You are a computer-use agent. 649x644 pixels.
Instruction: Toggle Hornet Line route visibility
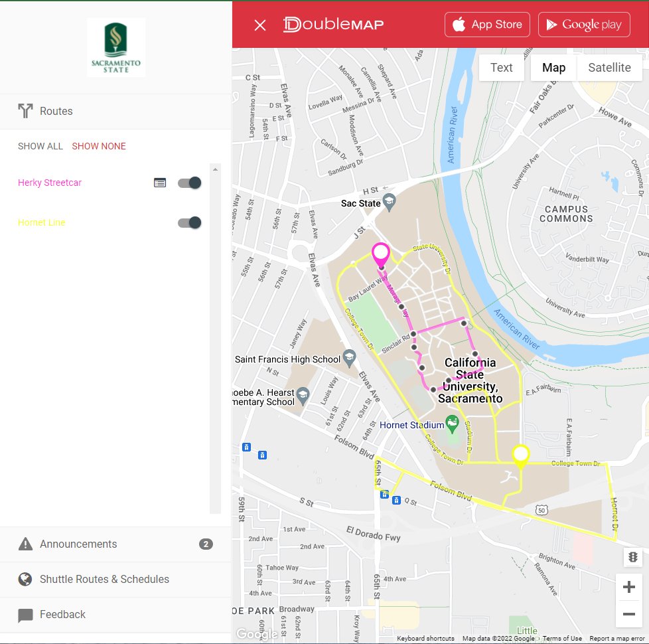click(x=190, y=222)
